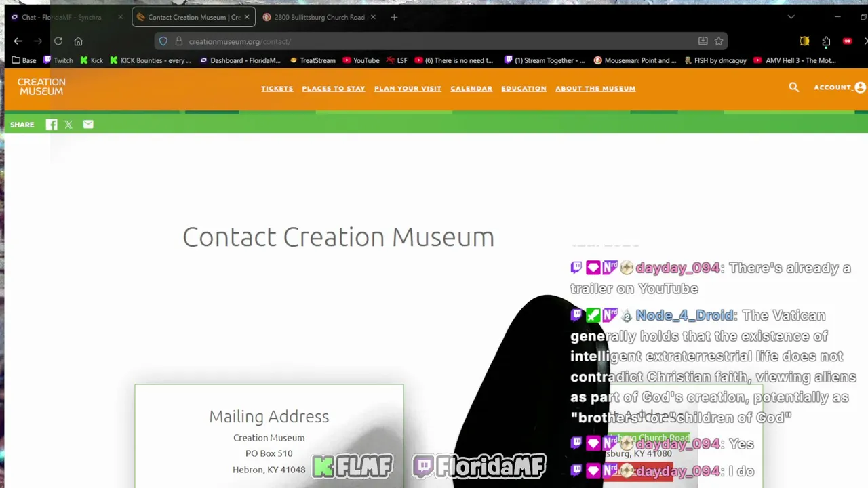Open the Stream Together bookmark
Image resolution: width=868 pixels, height=488 pixels.
tap(545, 60)
